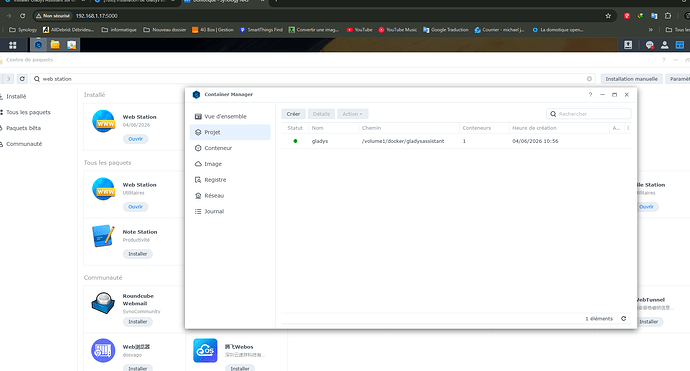Click the /volume1/docker/gladysassistant path cell
690x371 pixels.
click(x=403, y=141)
